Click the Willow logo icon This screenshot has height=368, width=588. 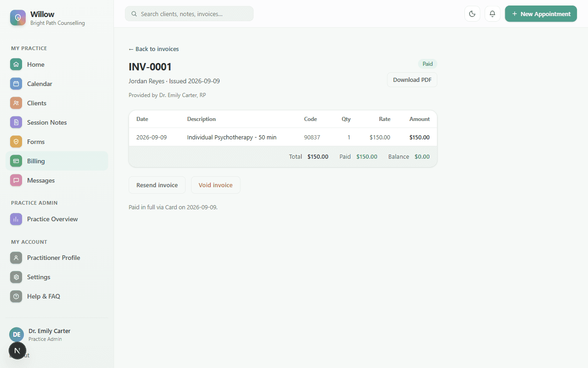pyautogui.click(x=18, y=17)
